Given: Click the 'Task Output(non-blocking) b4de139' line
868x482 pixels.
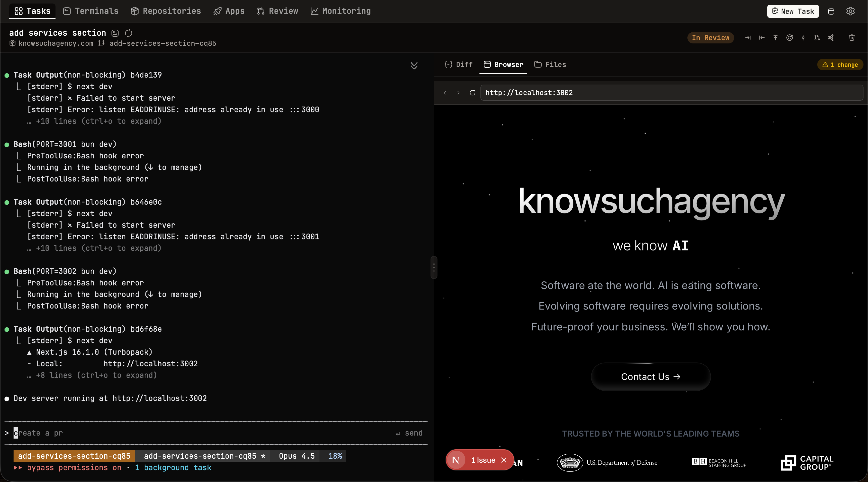Looking at the screenshot, I should (x=88, y=75).
